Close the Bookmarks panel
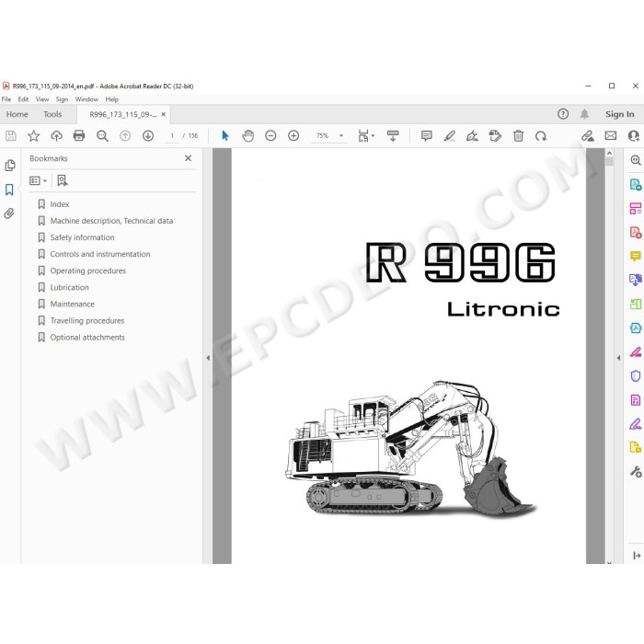Image resolution: width=644 pixels, height=644 pixels. 188,158
